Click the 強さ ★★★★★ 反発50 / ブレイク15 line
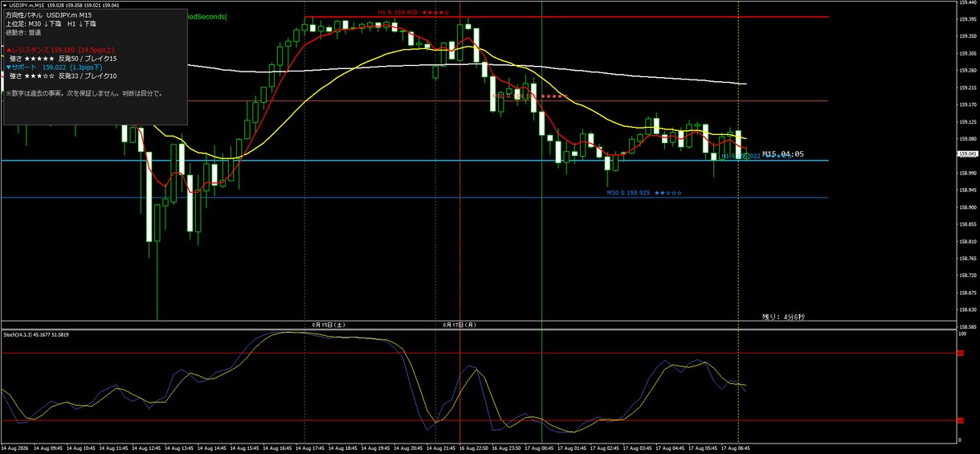 pyautogui.click(x=63, y=59)
